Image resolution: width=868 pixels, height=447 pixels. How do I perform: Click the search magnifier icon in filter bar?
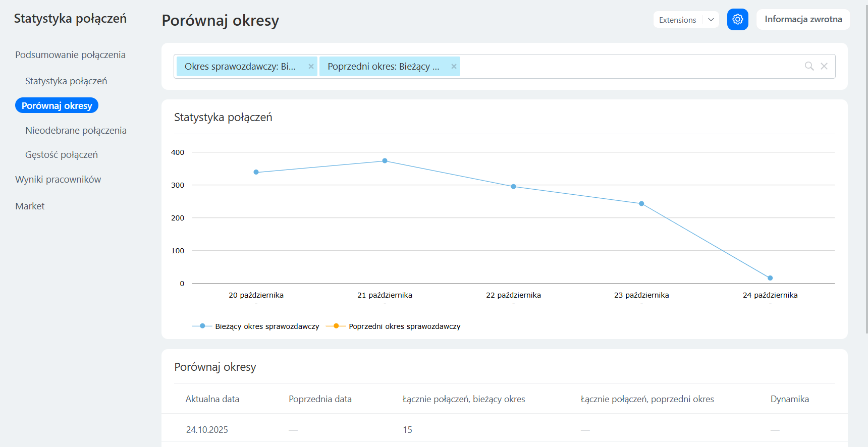point(809,66)
